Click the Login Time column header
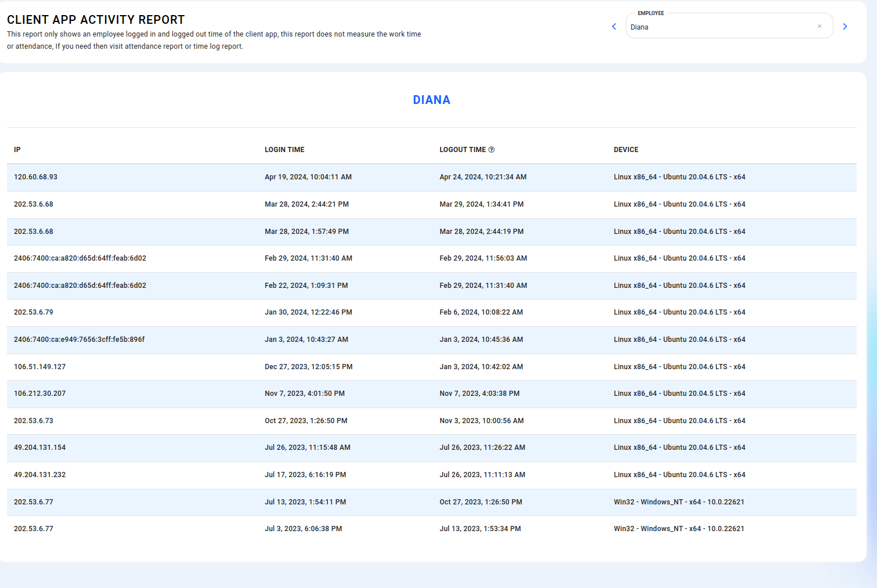The height and width of the screenshot is (588, 877). coord(284,150)
